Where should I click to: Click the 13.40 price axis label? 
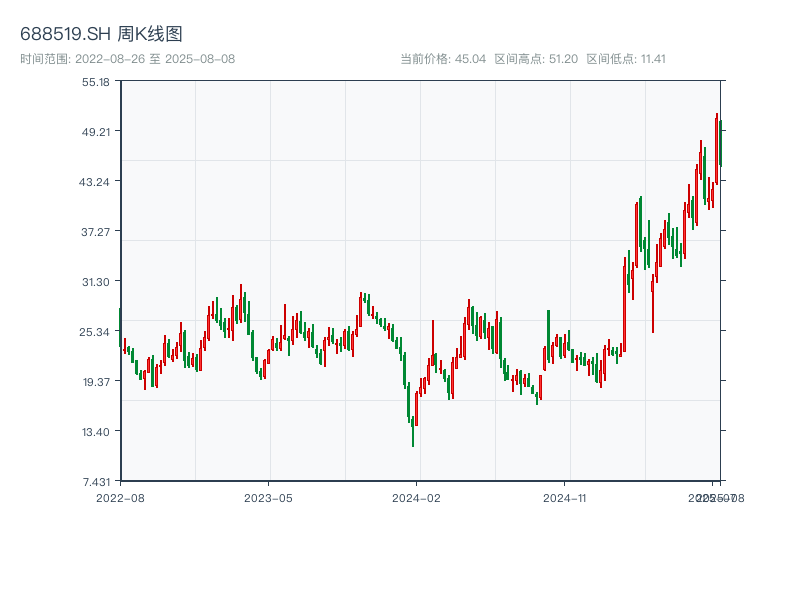[96, 431]
